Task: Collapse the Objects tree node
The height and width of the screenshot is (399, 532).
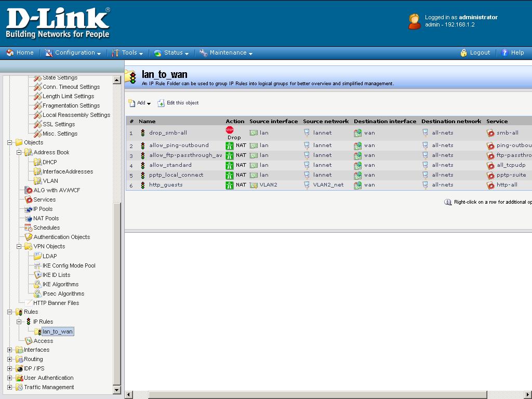Action: pos(10,142)
